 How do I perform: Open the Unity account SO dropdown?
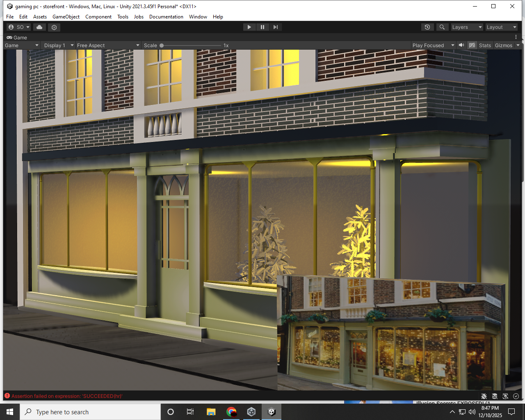click(x=19, y=27)
